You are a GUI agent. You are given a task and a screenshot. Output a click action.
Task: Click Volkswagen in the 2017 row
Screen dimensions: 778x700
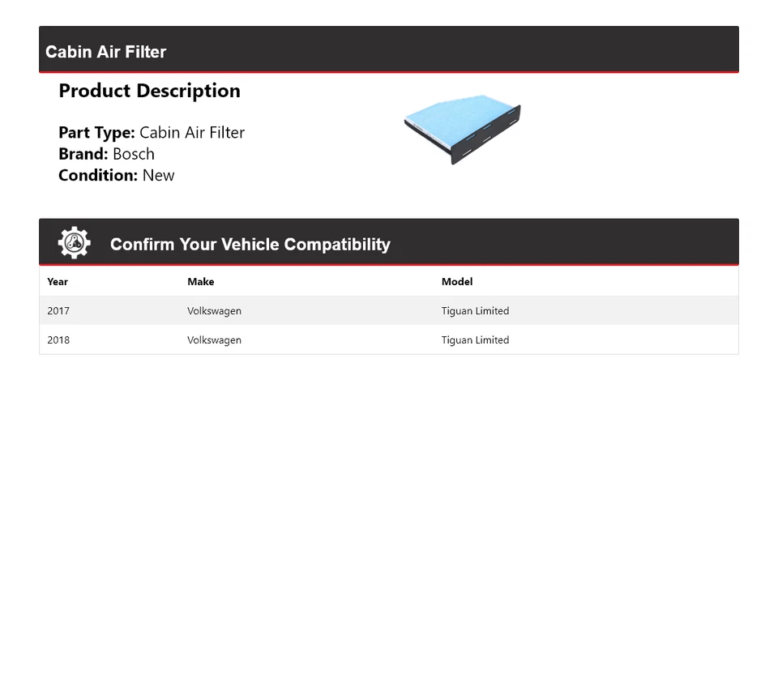click(x=214, y=311)
